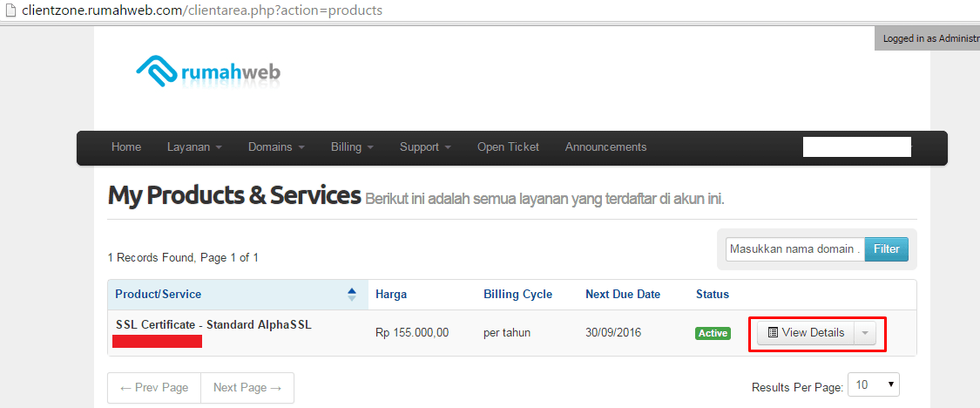
Task: Click the Logged in as Administrator banner
Action: 928,38
